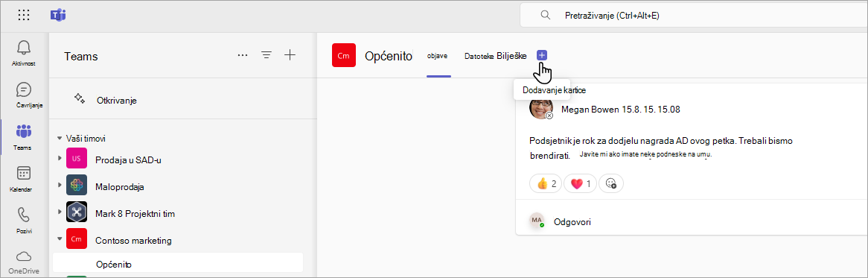Expand the Prodaja u SAD-u team
Image resolution: width=868 pixels, height=278 pixels.
point(60,159)
